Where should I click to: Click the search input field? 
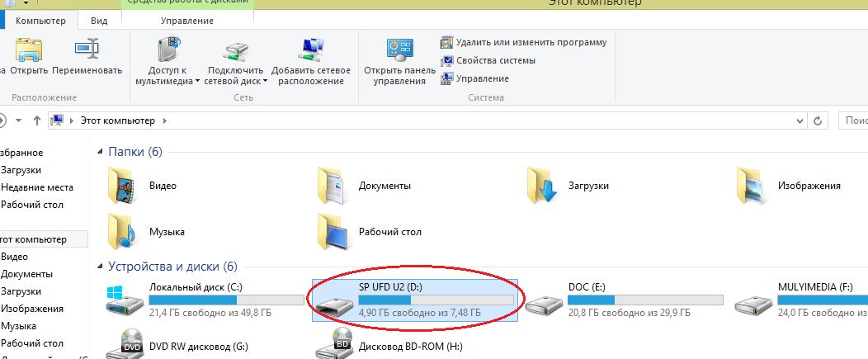(x=852, y=120)
